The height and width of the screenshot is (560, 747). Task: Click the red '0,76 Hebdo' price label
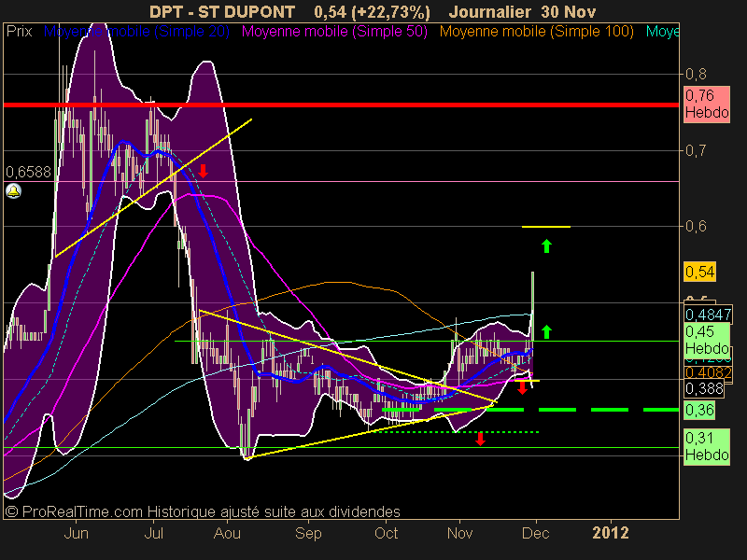pos(707,105)
